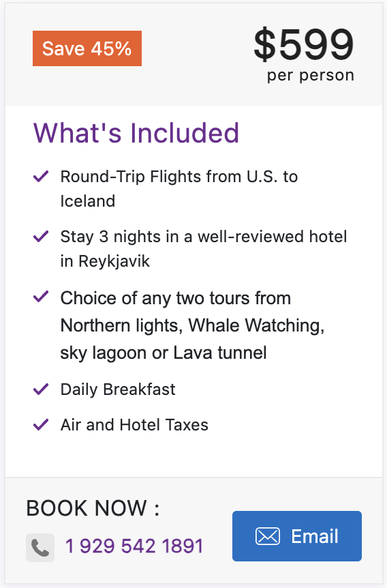Click the Daily Breakfast text

click(118, 389)
